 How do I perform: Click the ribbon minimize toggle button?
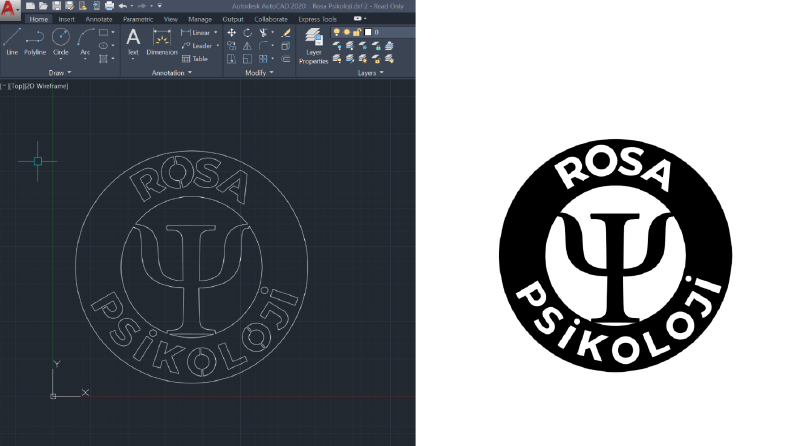click(358, 19)
